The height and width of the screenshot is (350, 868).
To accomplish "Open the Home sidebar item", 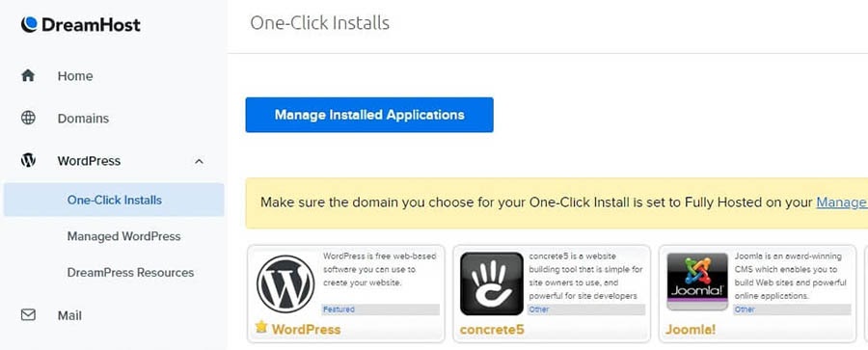I will [x=75, y=76].
